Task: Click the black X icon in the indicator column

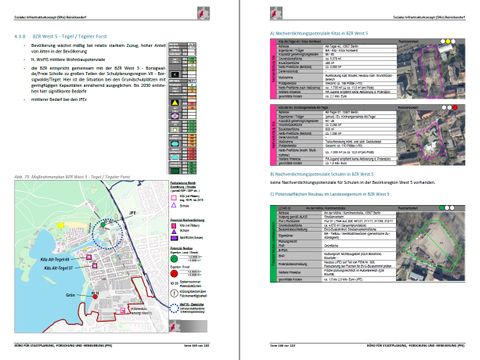Action: click(175, 75)
